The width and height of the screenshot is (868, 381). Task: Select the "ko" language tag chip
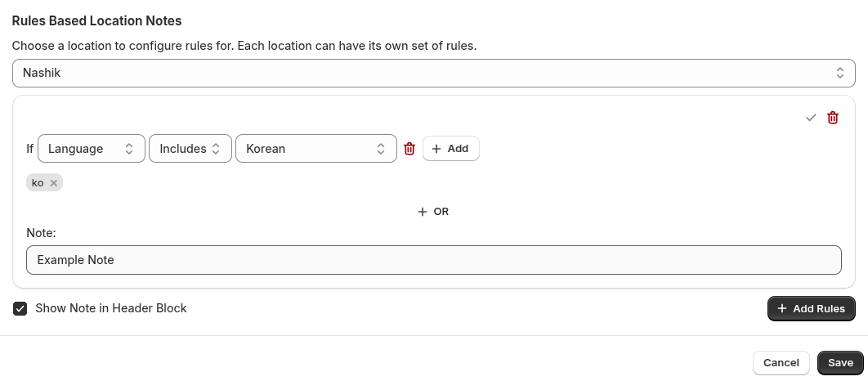(x=38, y=183)
